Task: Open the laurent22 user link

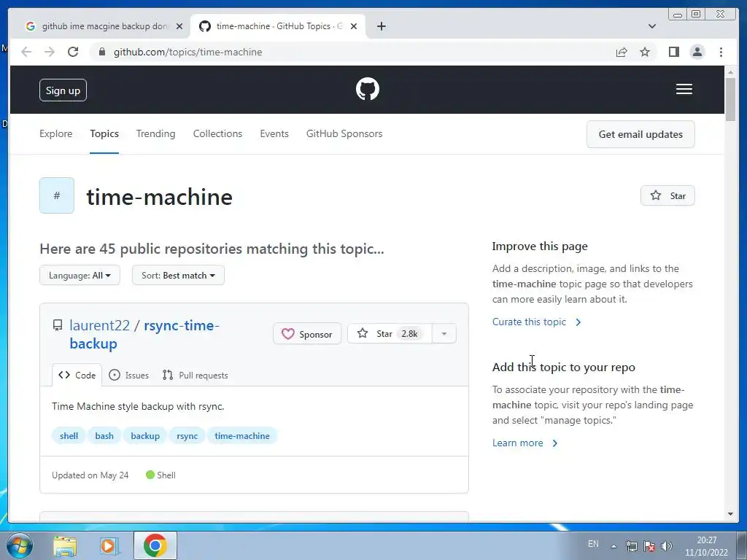Action: tap(99, 325)
